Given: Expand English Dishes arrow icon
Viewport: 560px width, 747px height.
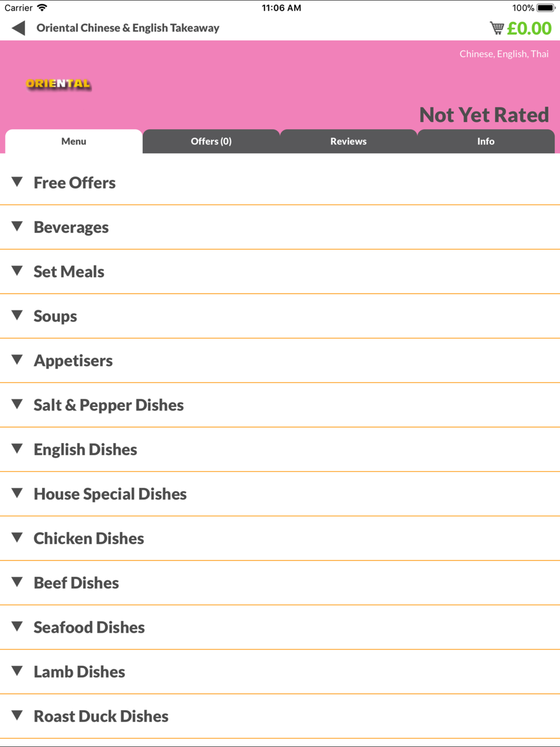Looking at the screenshot, I should click(x=17, y=449).
